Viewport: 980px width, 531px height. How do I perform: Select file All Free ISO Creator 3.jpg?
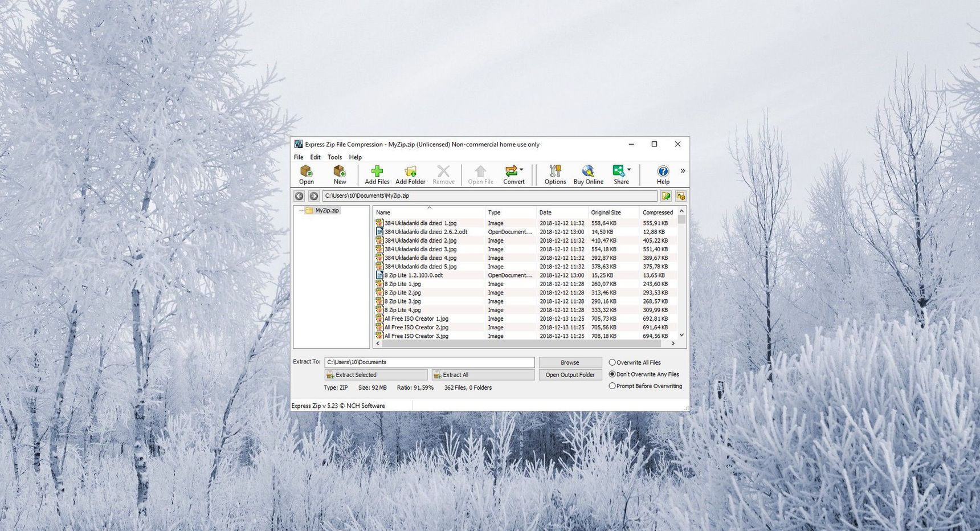[x=416, y=336]
